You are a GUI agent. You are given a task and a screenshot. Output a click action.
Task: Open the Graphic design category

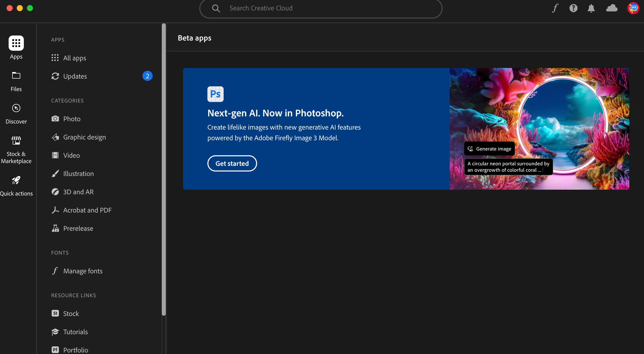click(x=84, y=137)
